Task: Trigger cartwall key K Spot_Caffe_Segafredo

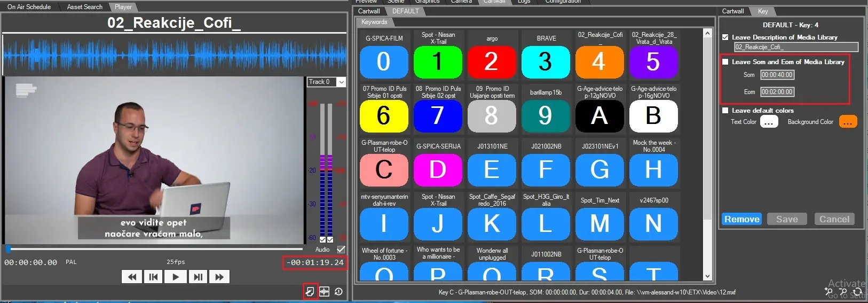Action: pyautogui.click(x=492, y=224)
